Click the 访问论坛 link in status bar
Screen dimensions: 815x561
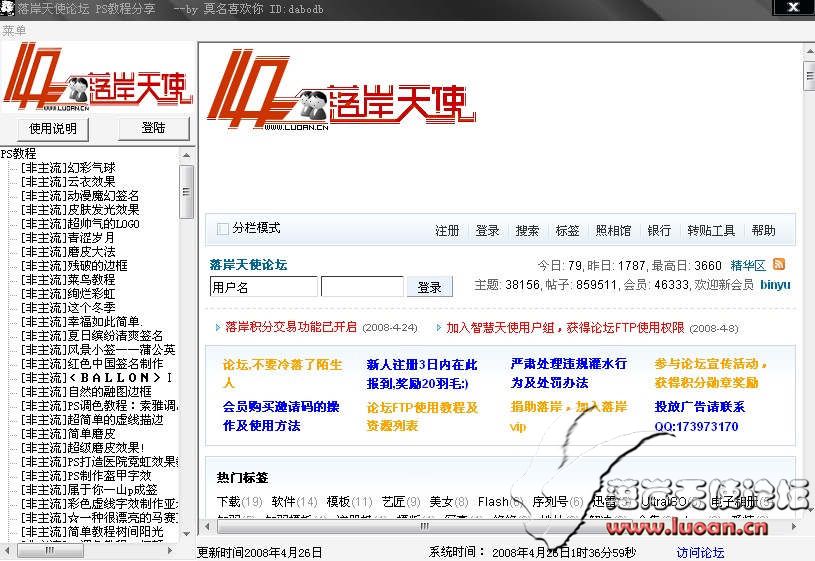point(700,552)
